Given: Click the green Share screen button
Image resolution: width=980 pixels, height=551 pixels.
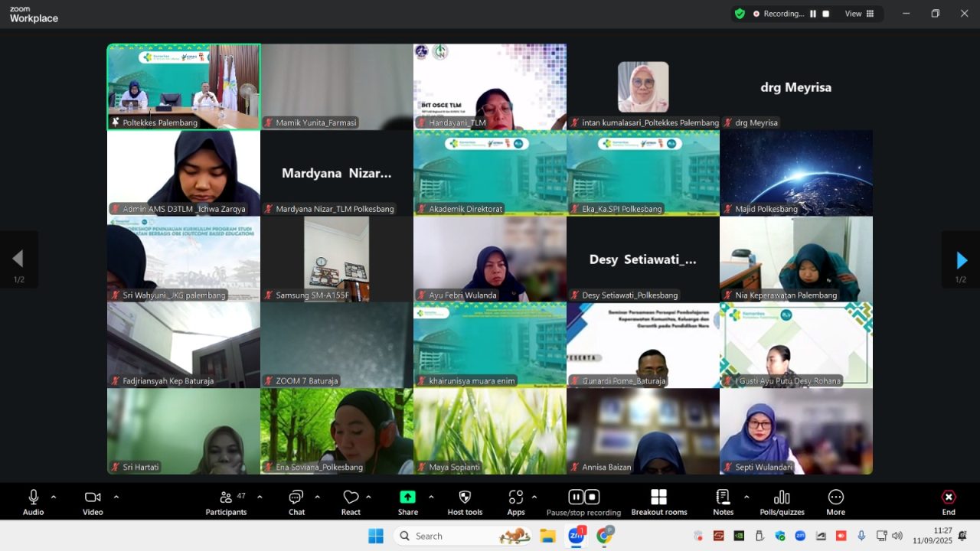Looking at the screenshot, I should click(x=407, y=501).
